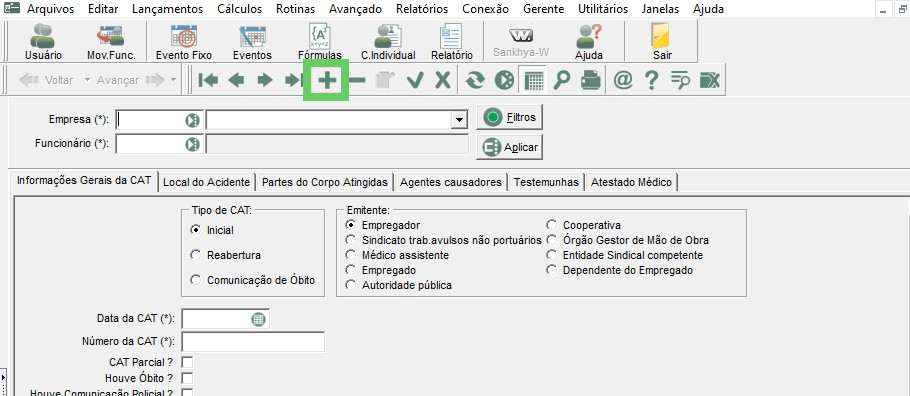Screen dimensions: 910x396
Task: Open the Voltar history dropdown arrow
Action: [x=88, y=80]
